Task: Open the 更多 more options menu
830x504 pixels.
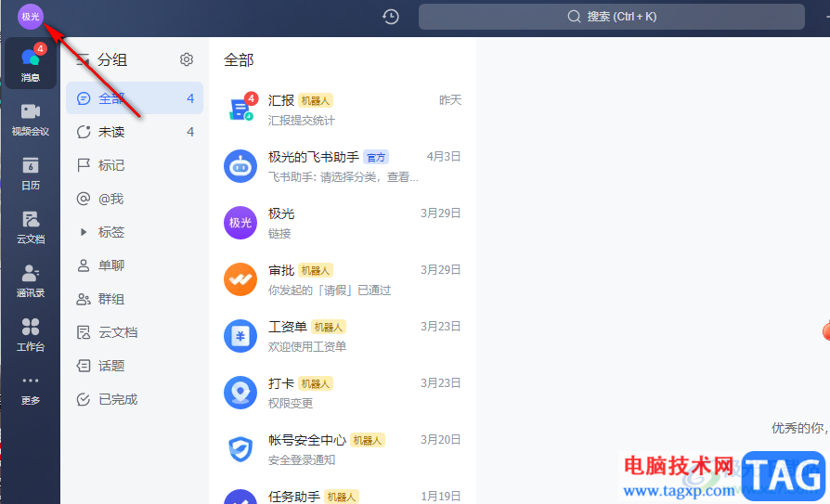Action: point(30,390)
